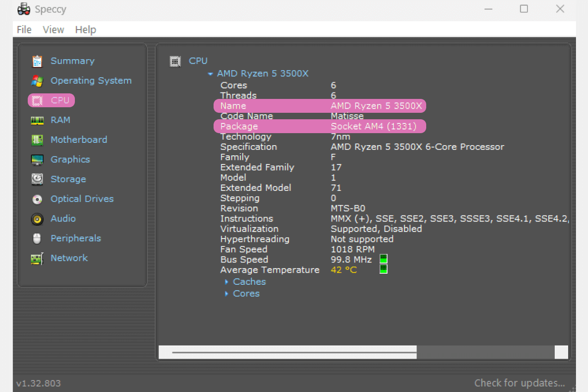Open the Help menu
The height and width of the screenshot is (392, 588).
click(86, 30)
